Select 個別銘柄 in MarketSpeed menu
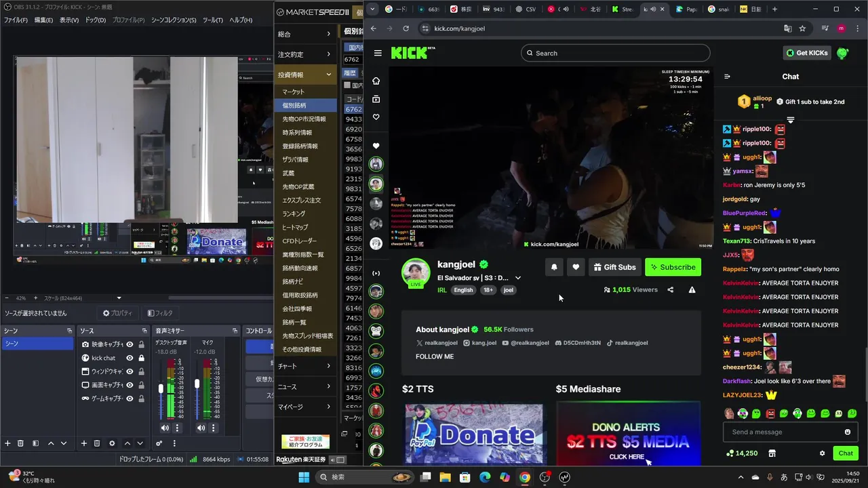The image size is (868, 488). click(305, 105)
